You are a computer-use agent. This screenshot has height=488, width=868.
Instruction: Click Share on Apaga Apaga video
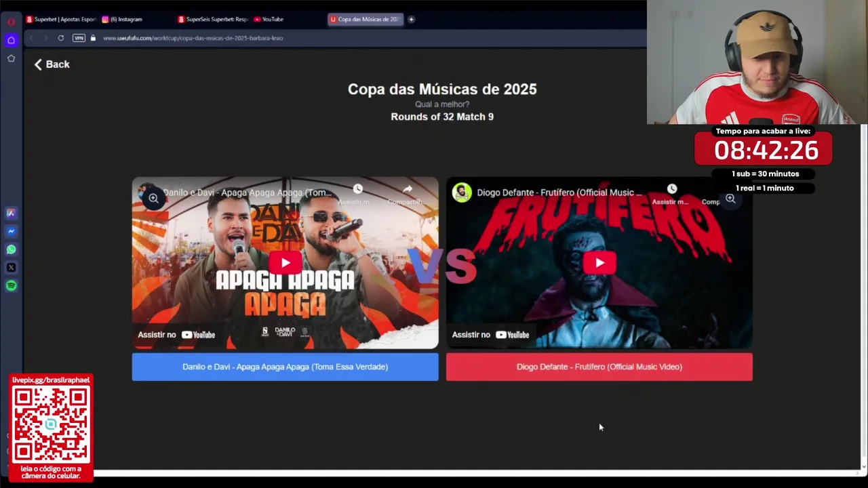click(x=407, y=192)
